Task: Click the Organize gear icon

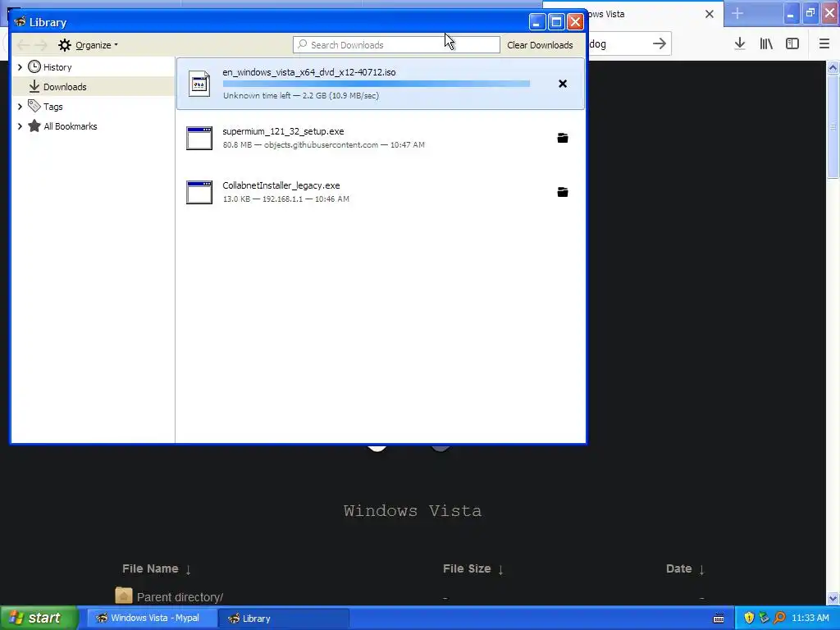Action: [65, 45]
